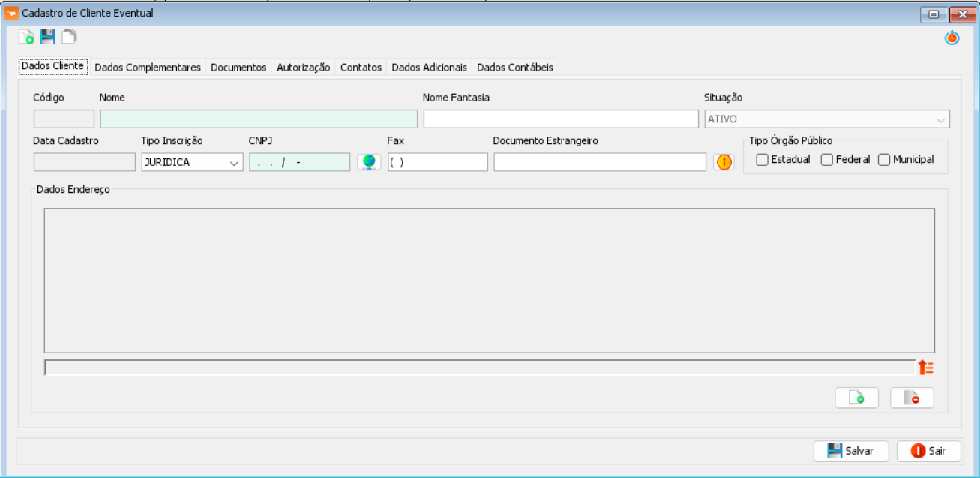Open the Documentos tab
The width and height of the screenshot is (980, 478).
tap(238, 68)
